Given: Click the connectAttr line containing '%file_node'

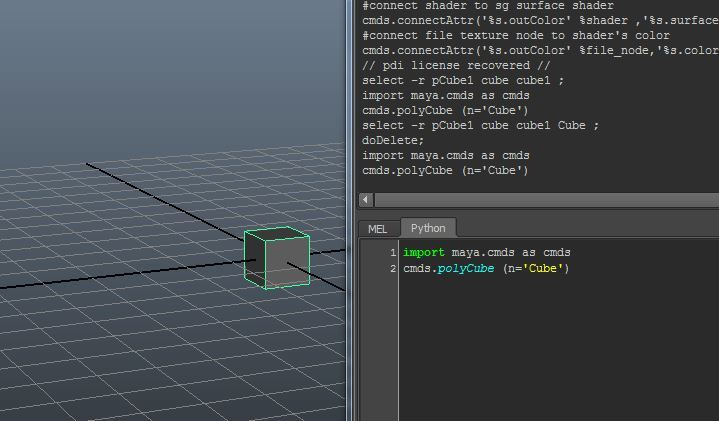Looking at the screenshot, I should click(x=540, y=50).
